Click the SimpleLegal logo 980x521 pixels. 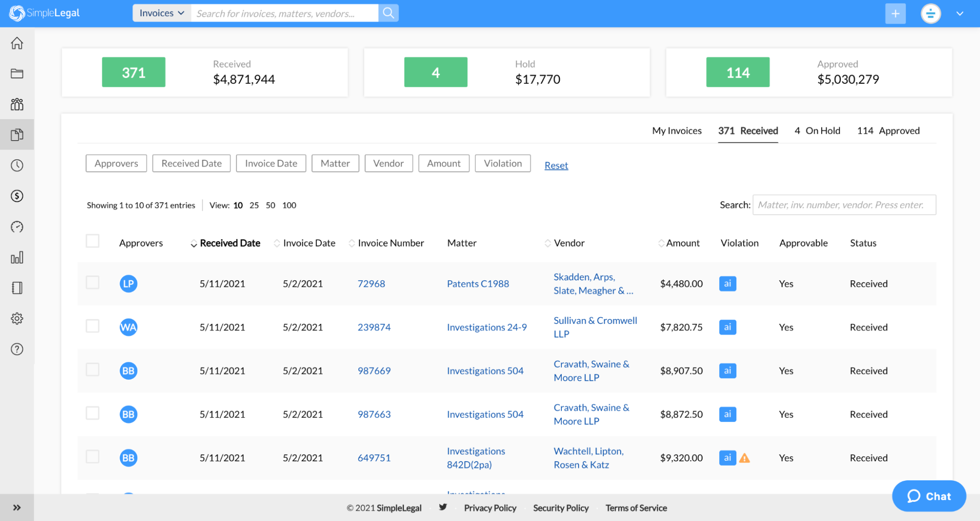point(45,13)
